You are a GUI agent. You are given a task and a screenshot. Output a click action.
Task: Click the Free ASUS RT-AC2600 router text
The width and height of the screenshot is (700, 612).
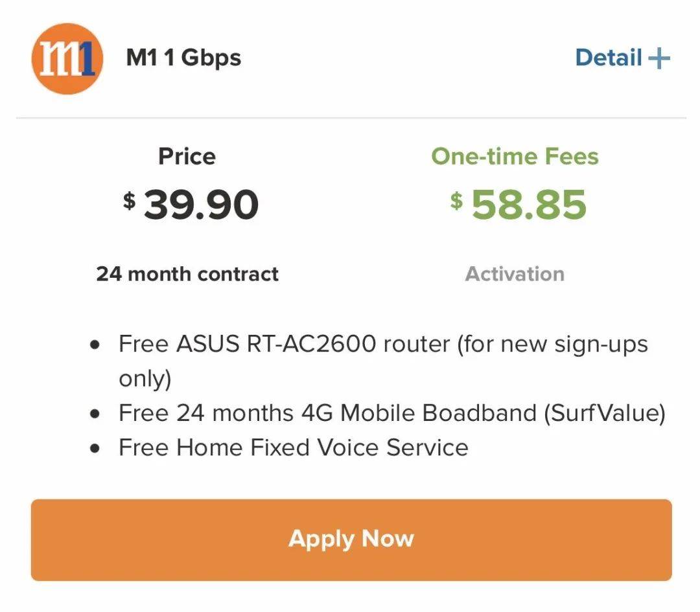point(382,344)
